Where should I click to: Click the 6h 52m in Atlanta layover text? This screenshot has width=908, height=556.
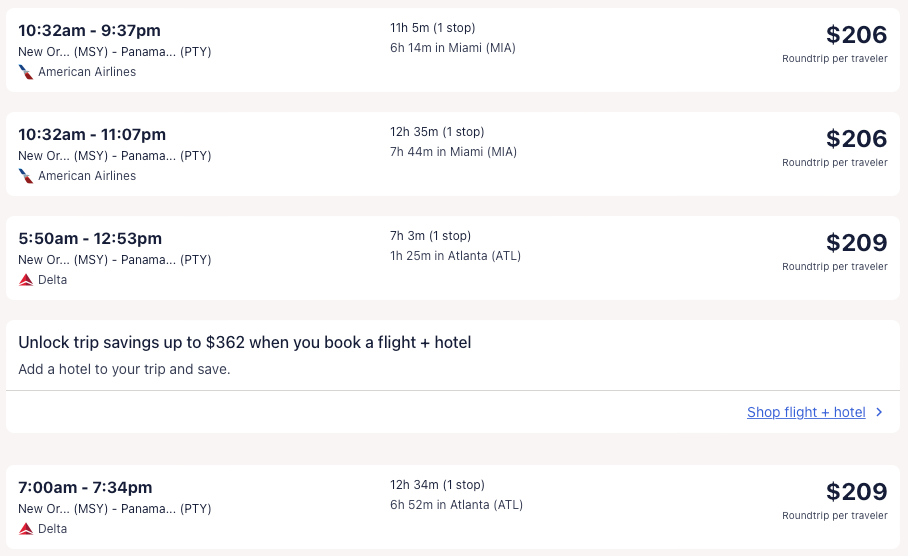click(x=456, y=505)
